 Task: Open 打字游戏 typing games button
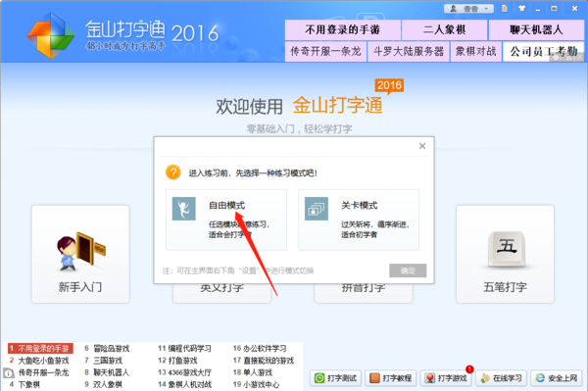446,378
